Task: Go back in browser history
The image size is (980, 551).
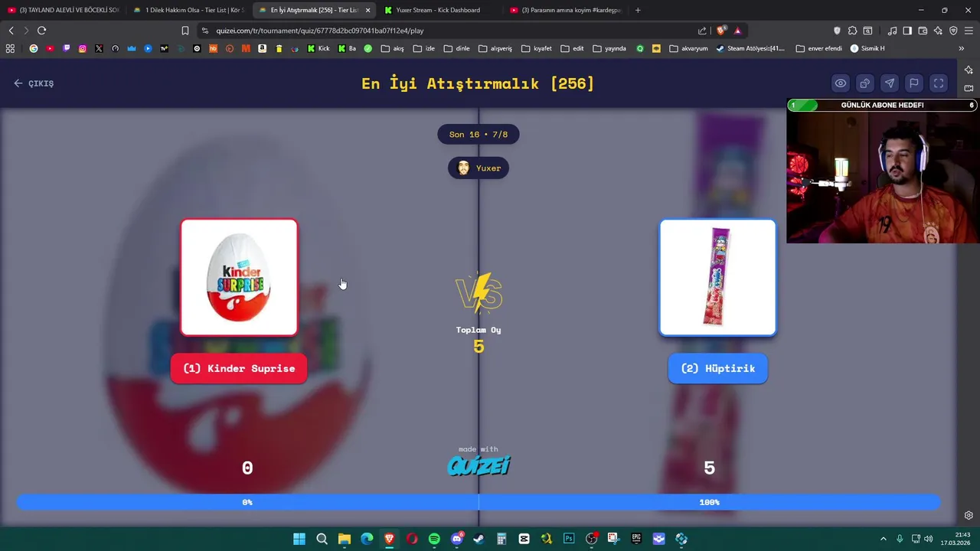Action: click(11, 31)
